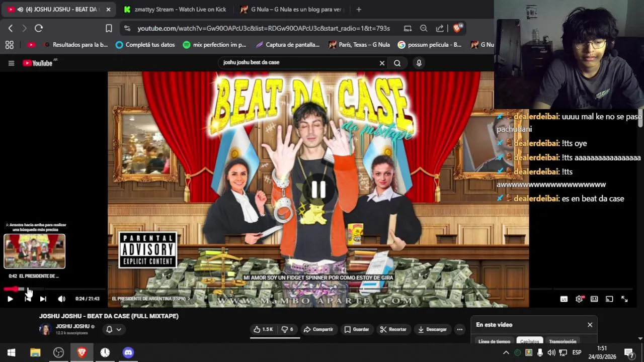Image resolution: width=644 pixels, height=362 pixels.
Task: Skip to the next video
Action: coord(43,299)
